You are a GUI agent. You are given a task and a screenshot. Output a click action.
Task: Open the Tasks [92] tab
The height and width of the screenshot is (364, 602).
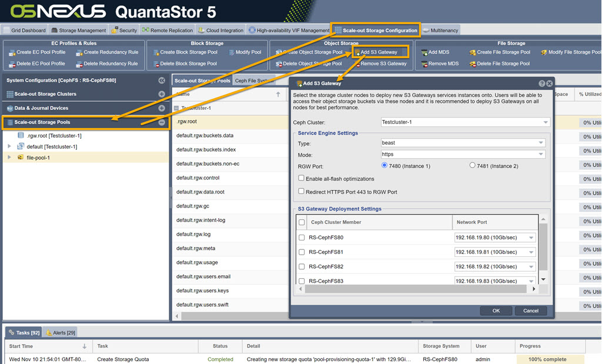pos(24,332)
